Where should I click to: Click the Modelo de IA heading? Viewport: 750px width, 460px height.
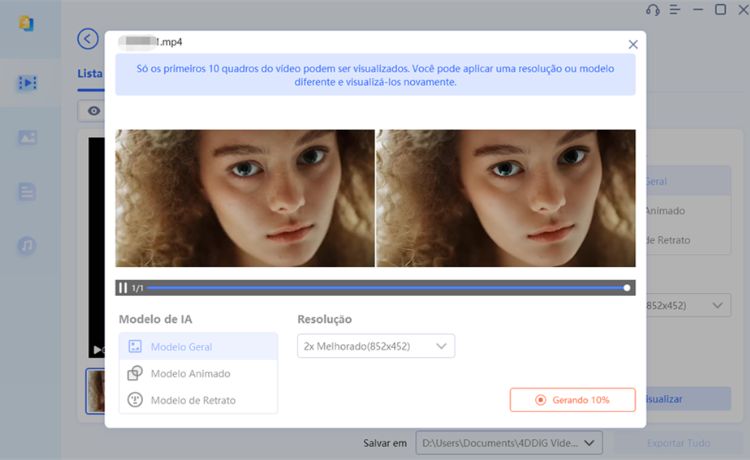coord(155,319)
